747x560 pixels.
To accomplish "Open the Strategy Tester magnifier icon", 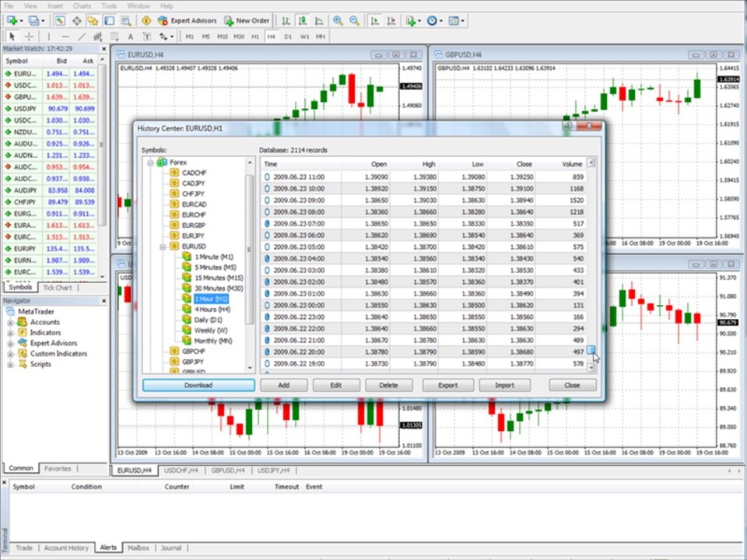I will point(125,20).
